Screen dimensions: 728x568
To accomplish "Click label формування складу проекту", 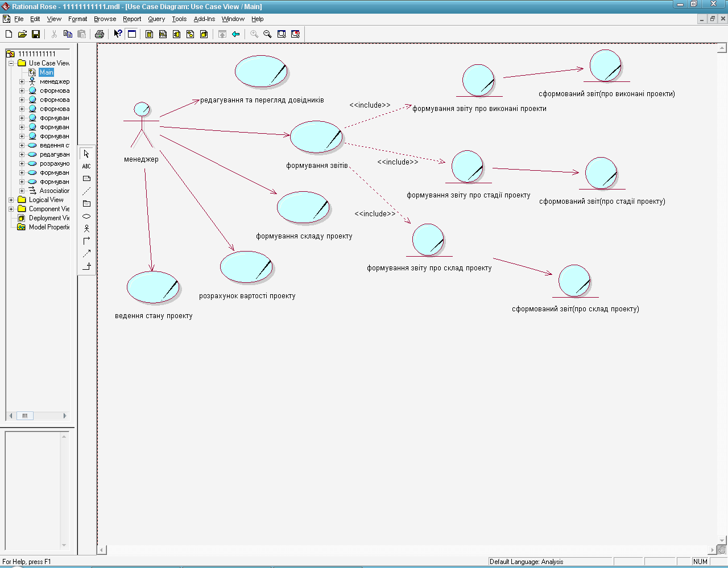I will (x=304, y=236).
